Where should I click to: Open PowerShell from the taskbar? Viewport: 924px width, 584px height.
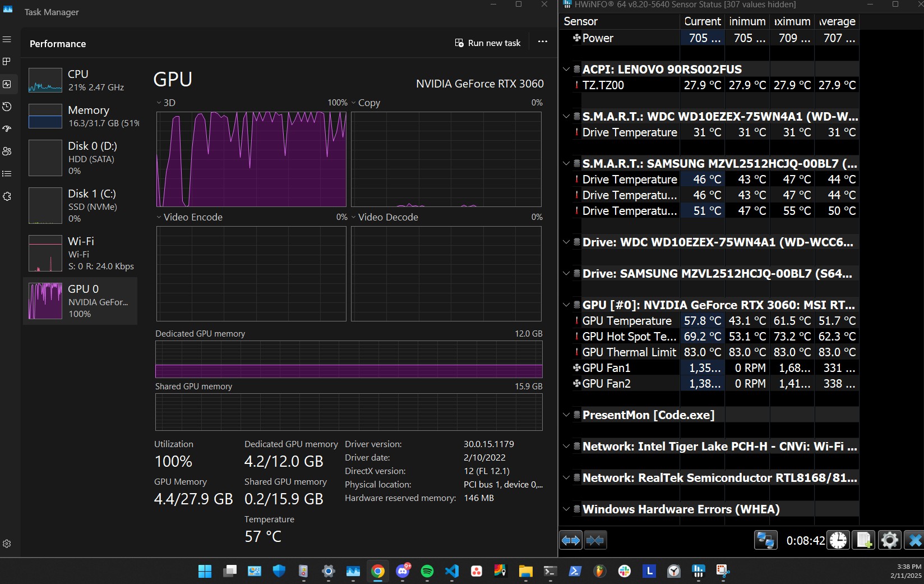click(x=575, y=571)
